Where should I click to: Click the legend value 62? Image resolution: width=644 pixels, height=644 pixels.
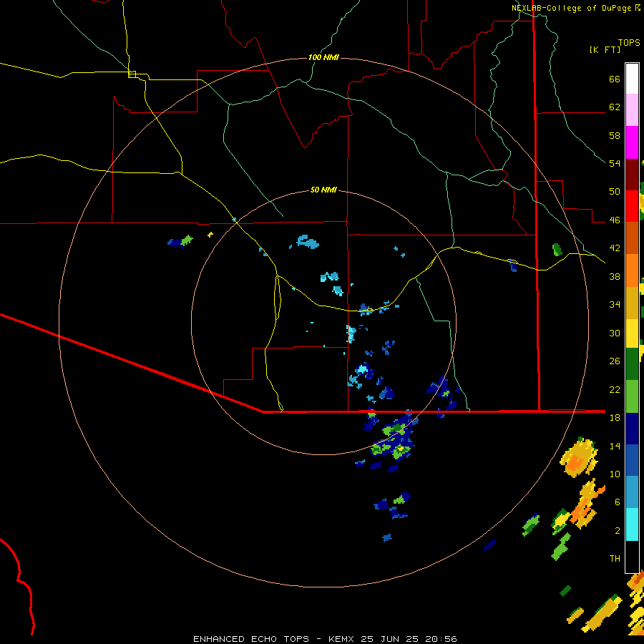[615, 107]
